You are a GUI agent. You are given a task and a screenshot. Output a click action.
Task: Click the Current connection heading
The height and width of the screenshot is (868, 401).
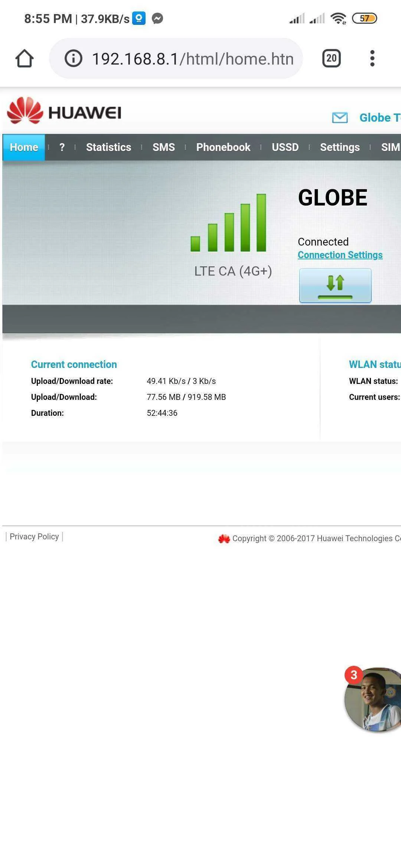pos(74,364)
